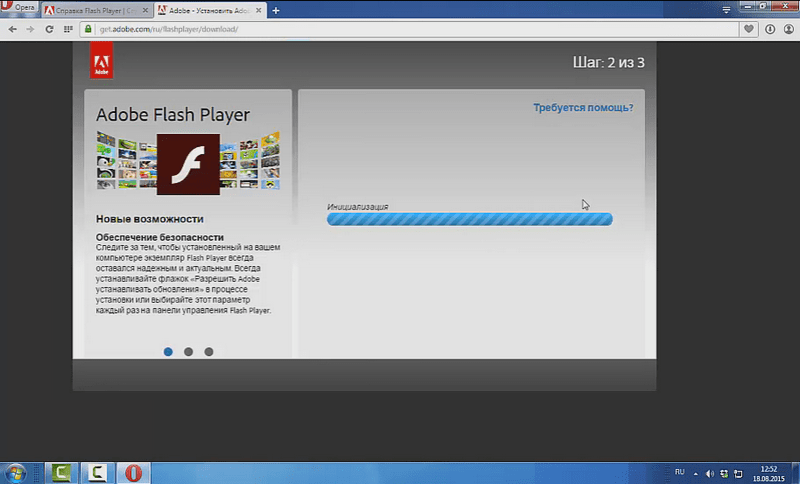
Task: Click the Adobe Flash Player title
Action: [x=173, y=114]
